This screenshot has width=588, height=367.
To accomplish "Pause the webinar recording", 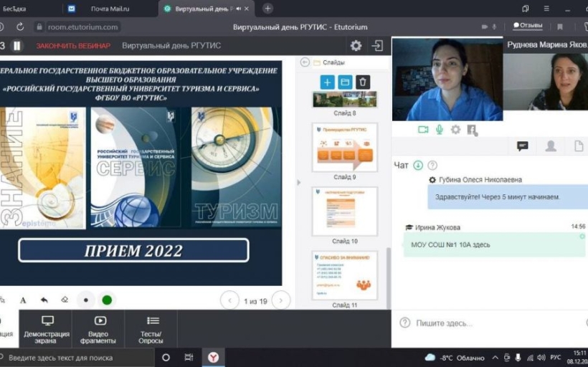I will pyautogui.click(x=17, y=46).
